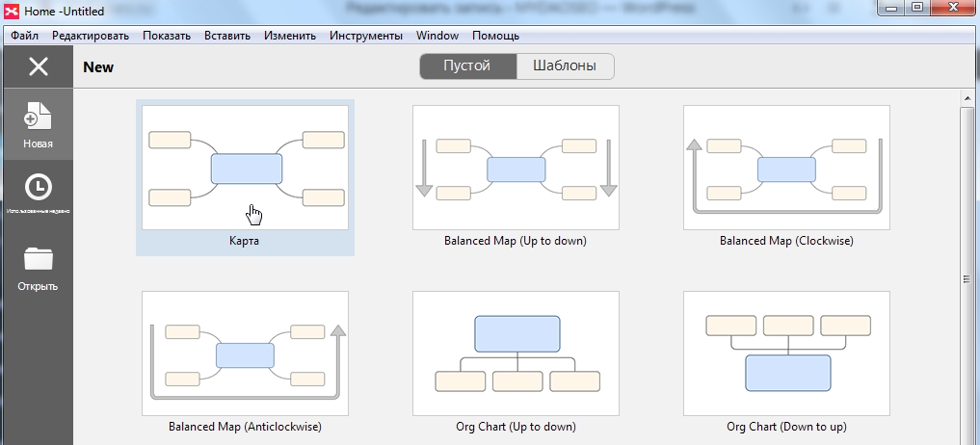Click the scrollbar up arrow
This screenshot has width=980, height=445.
[x=967, y=97]
